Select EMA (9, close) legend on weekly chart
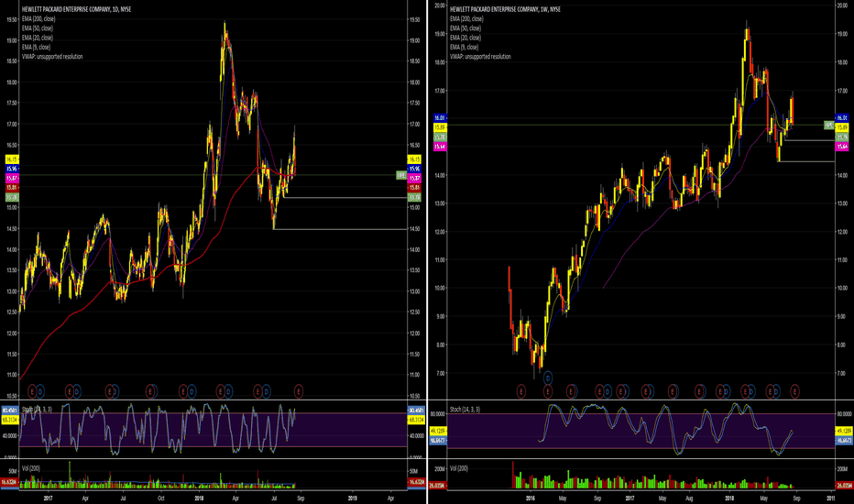Image resolution: width=854 pixels, height=504 pixels. tap(464, 47)
